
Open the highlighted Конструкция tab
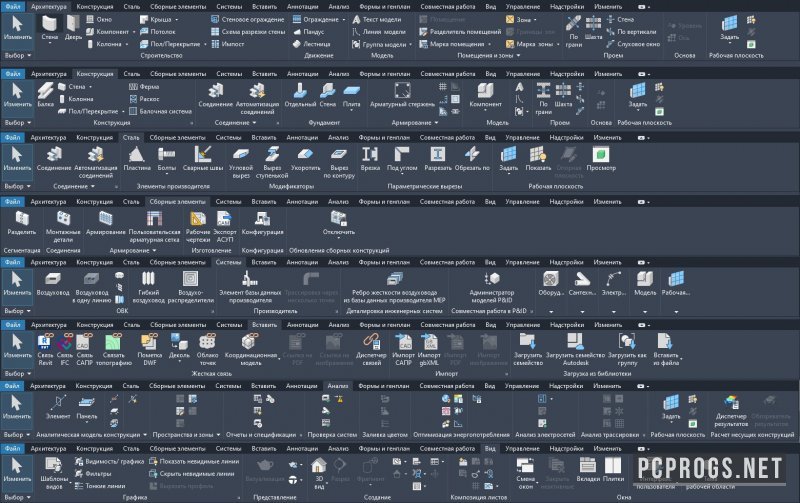pos(94,73)
